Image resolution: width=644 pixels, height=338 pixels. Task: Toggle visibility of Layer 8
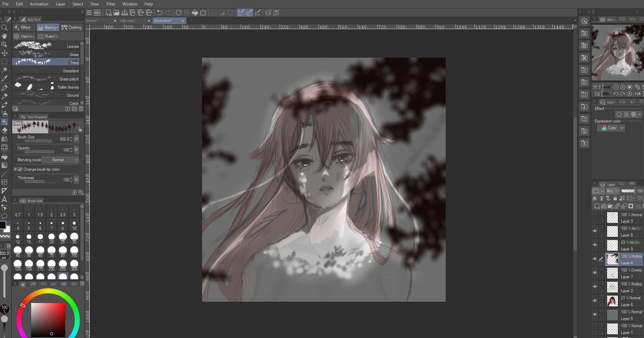coord(595,231)
